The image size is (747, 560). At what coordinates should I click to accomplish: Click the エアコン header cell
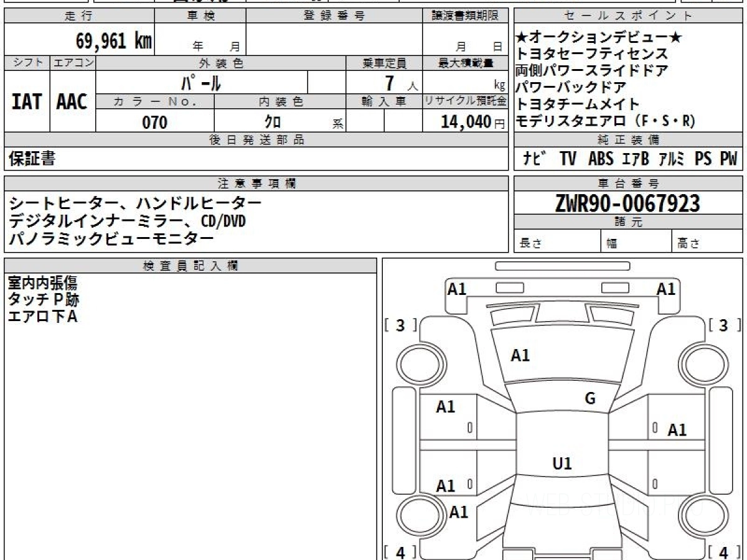(73, 63)
